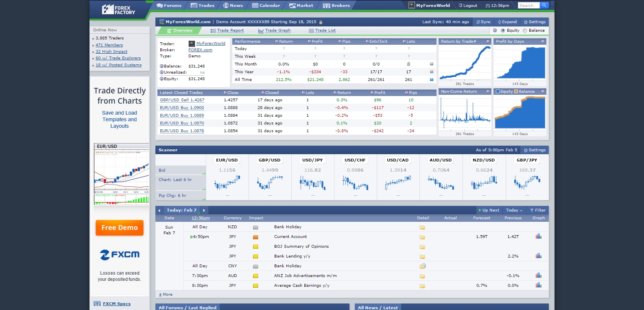Toggle the Equity checkbox in chart legend
Image resolution: width=644 pixels, height=310 pixels.
click(x=498, y=92)
